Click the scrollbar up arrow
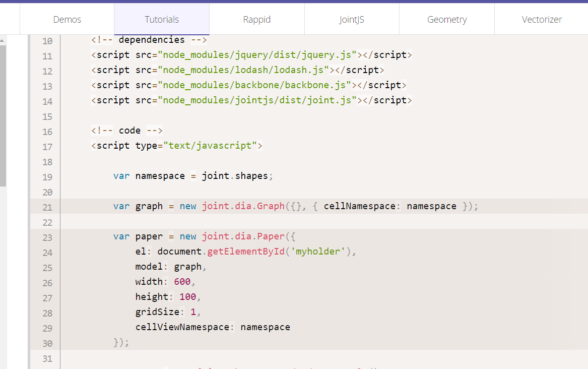 click(x=2, y=40)
